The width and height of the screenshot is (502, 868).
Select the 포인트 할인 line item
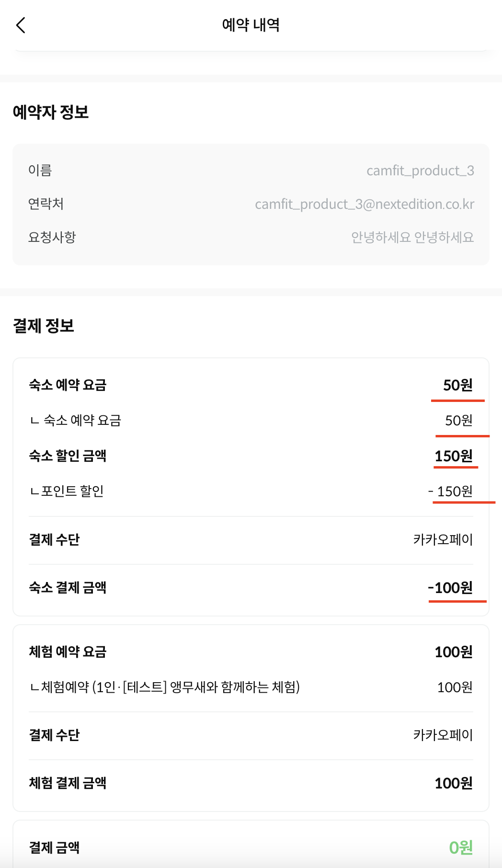(67, 491)
